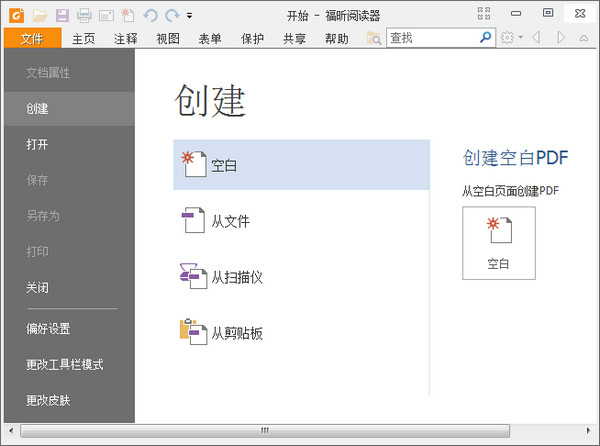The height and width of the screenshot is (446, 600).
Task: Collapse the ribbon with the up chevron
Action: pyautogui.click(x=584, y=38)
